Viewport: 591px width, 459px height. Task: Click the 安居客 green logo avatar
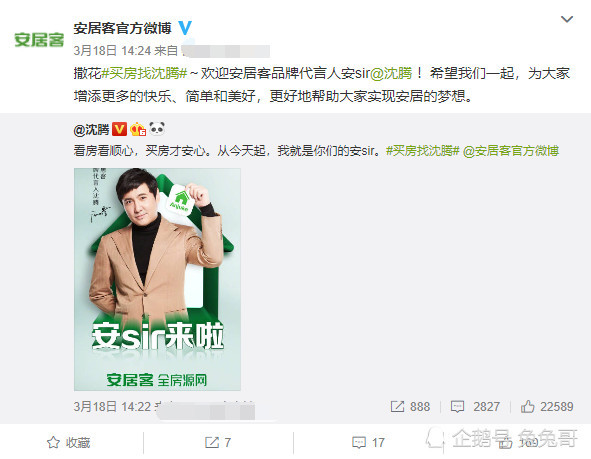(x=39, y=40)
